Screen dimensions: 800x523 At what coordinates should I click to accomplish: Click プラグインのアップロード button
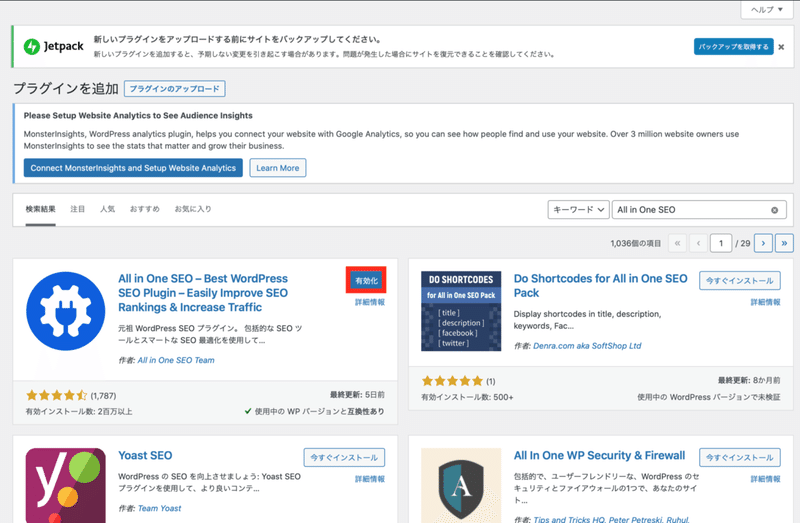pyautogui.click(x=174, y=89)
